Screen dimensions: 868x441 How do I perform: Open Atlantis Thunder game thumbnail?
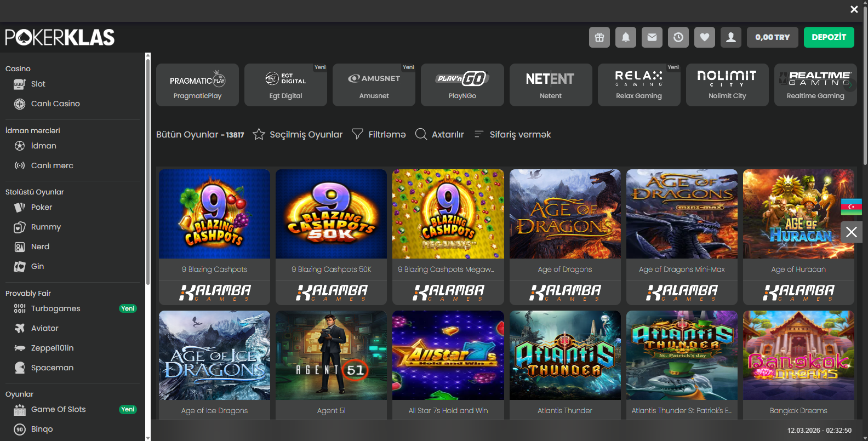point(565,355)
